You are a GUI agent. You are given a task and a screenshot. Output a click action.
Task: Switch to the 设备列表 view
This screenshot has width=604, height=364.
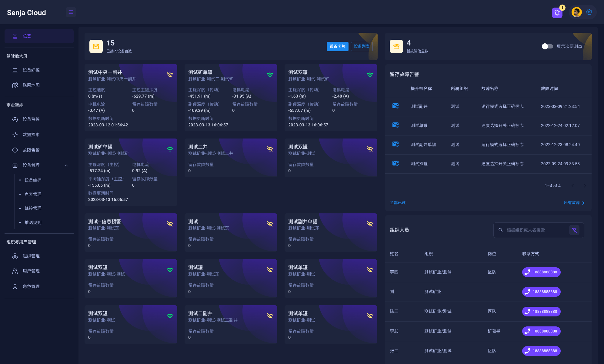pyautogui.click(x=362, y=46)
